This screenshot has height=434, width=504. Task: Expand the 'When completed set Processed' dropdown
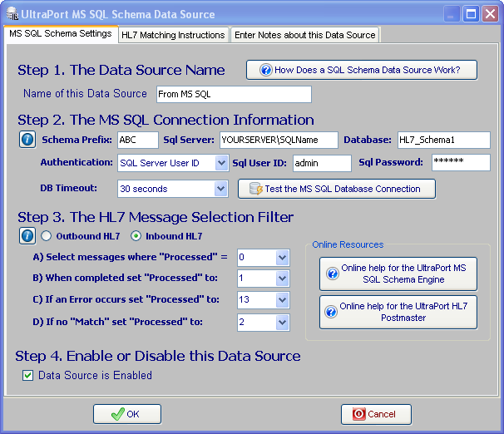(x=282, y=279)
